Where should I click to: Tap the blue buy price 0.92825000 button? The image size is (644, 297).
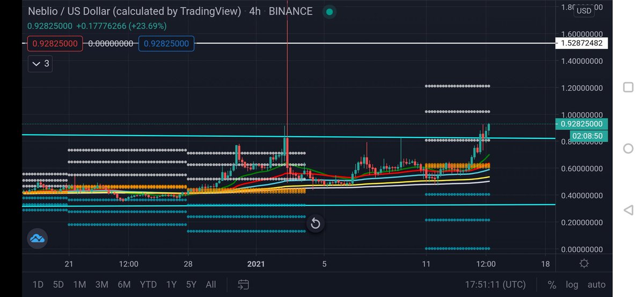coord(166,43)
